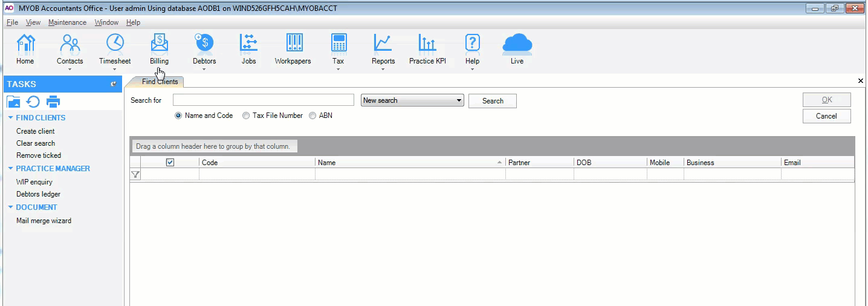The image size is (868, 306).
Task: Click the Live cloud icon
Action: 517,44
